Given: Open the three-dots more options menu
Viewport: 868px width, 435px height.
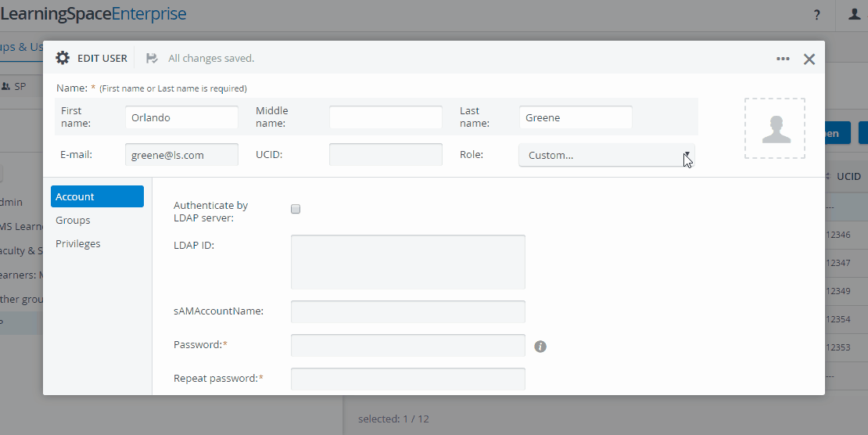Looking at the screenshot, I should [x=783, y=58].
